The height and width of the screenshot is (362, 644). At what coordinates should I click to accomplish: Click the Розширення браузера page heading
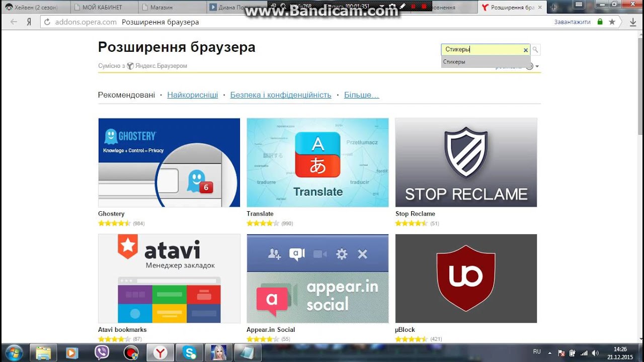point(177,47)
